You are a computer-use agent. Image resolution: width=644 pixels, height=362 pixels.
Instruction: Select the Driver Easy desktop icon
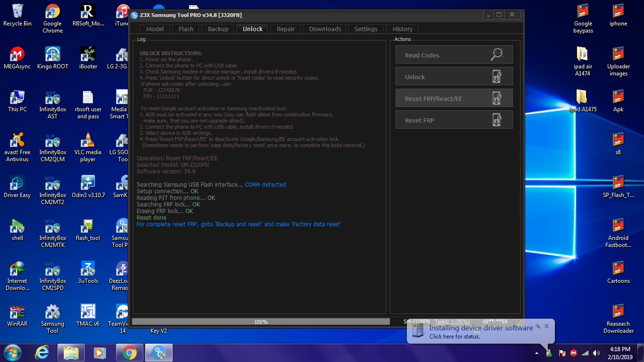17,187
